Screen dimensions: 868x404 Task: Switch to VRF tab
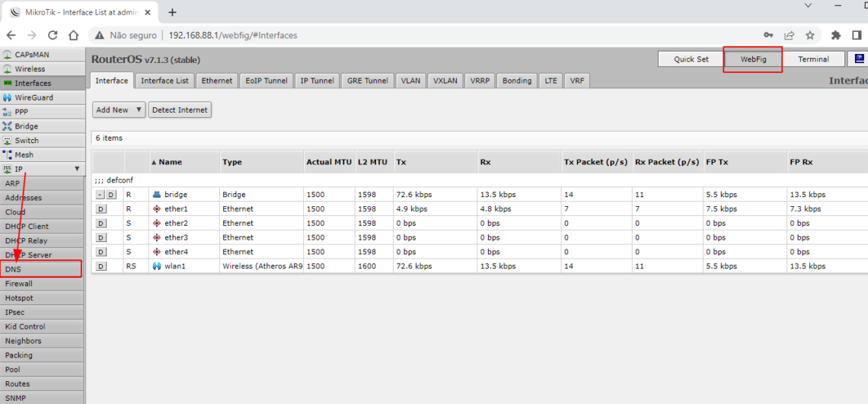click(577, 80)
